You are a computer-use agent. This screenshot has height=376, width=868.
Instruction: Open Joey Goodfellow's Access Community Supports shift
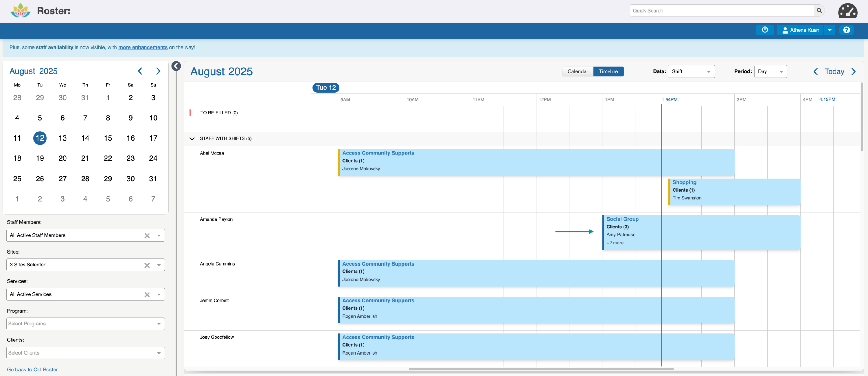click(536, 347)
